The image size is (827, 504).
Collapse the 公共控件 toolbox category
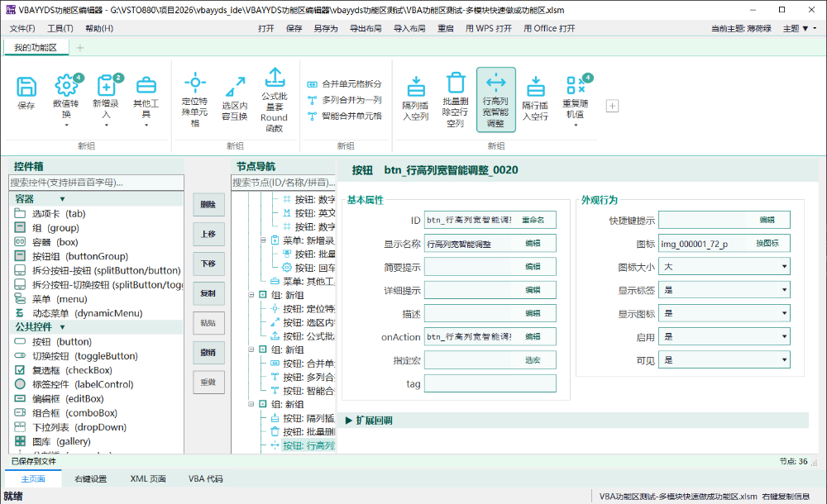click(62, 327)
